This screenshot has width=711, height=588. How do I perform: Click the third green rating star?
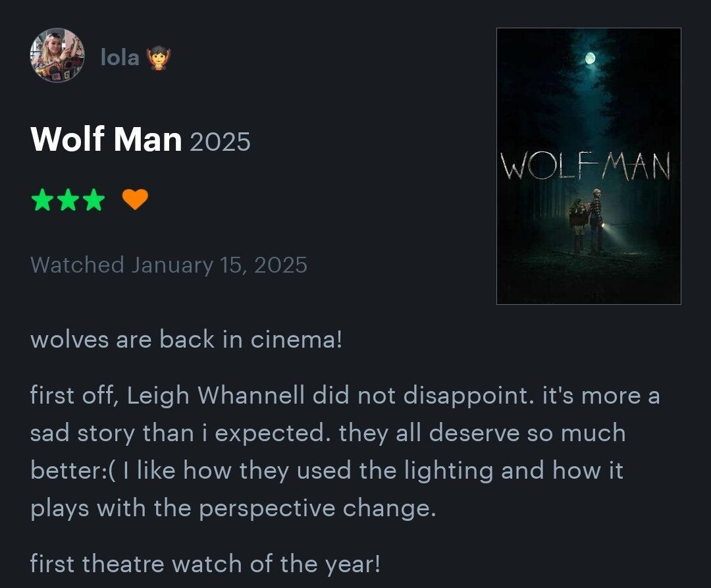pyautogui.click(x=93, y=199)
